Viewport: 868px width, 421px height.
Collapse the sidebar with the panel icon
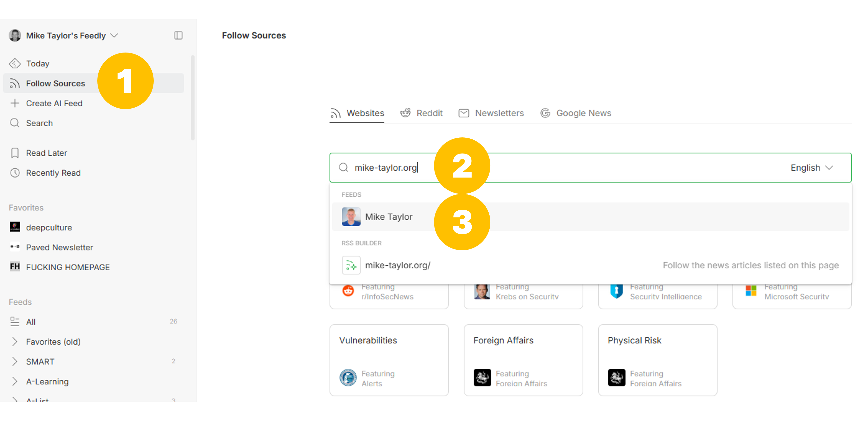pyautogui.click(x=178, y=35)
